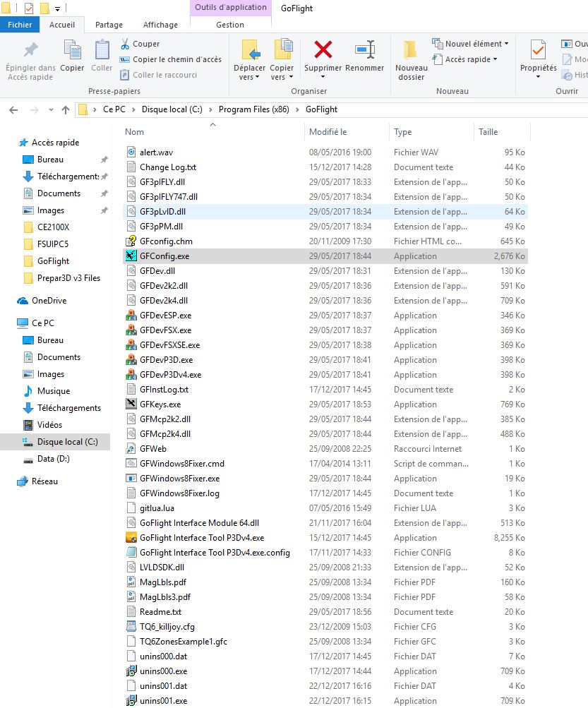Select the GFConfig.exe file
This screenshot has width=588, height=708.
[x=164, y=256]
